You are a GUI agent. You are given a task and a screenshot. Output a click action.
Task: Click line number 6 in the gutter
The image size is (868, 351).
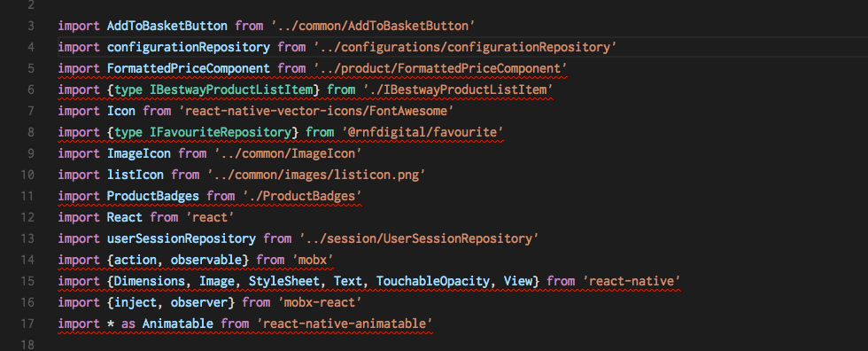[x=31, y=90]
